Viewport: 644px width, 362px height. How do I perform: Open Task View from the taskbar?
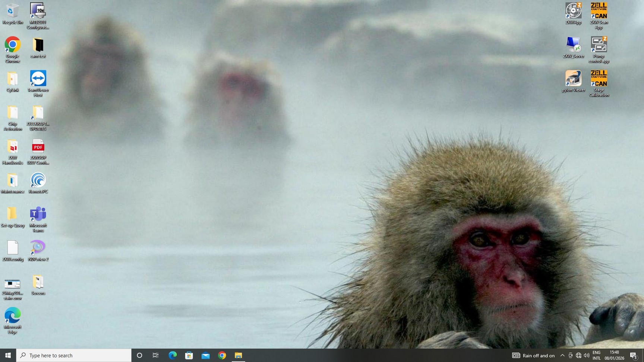click(x=156, y=355)
